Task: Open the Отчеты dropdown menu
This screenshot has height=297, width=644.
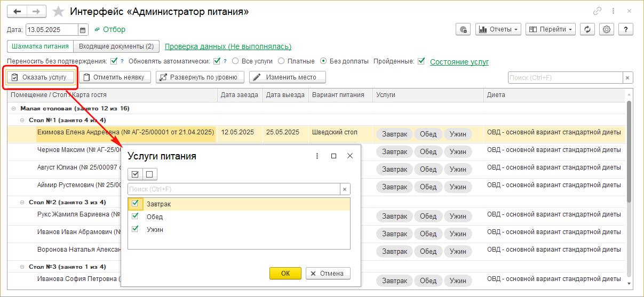Action: tap(498, 29)
